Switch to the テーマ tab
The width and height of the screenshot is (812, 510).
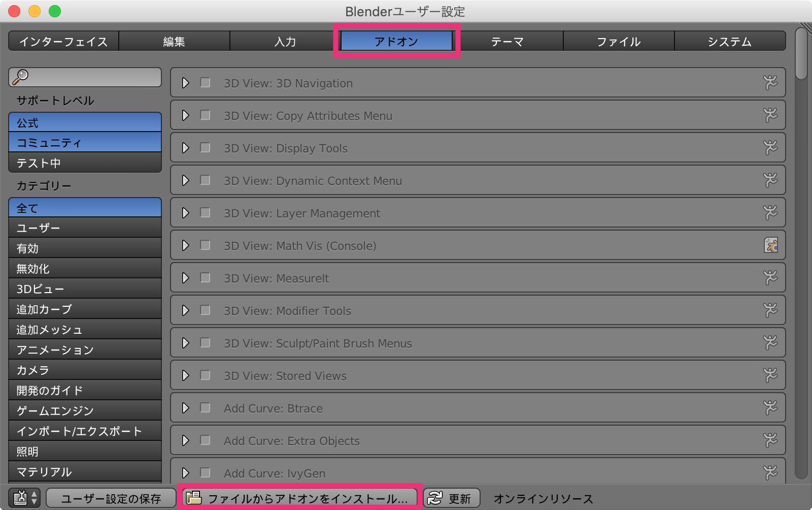507,41
